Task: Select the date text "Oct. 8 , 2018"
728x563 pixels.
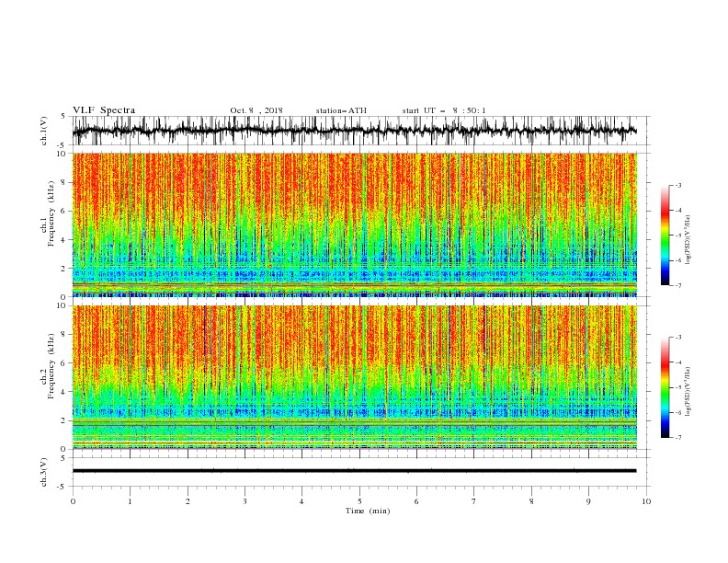Action: pyautogui.click(x=256, y=110)
